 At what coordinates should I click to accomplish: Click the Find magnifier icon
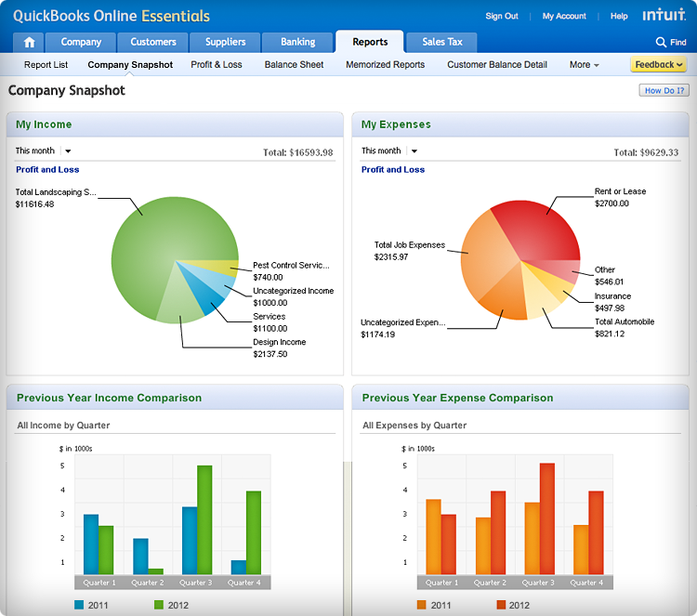tap(661, 42)
